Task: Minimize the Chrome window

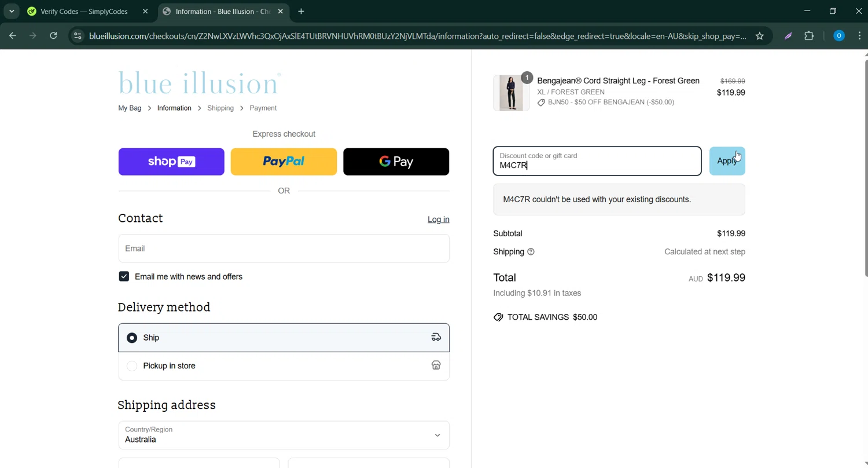Action: 807,11
